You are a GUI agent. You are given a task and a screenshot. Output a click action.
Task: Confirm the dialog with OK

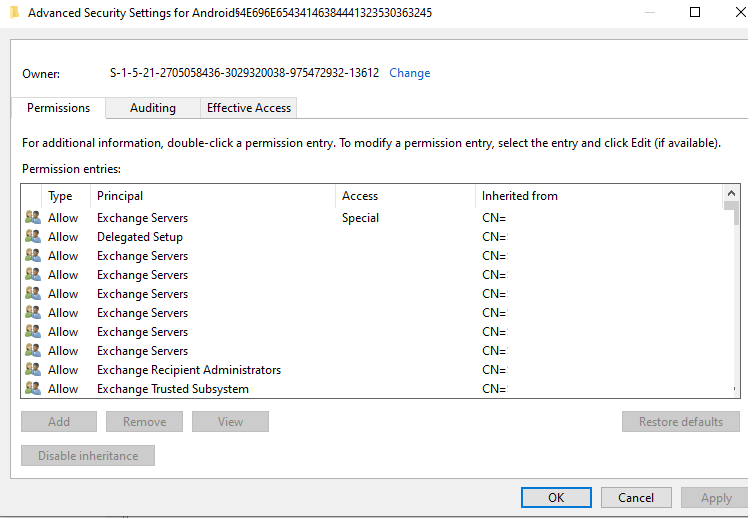[x=556, y=497]
